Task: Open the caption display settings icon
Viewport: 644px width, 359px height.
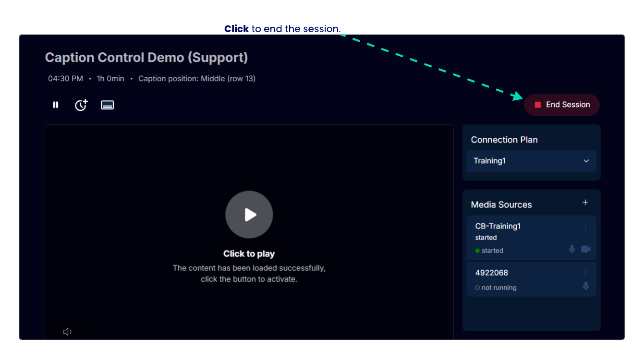Action: coord(107,105)
